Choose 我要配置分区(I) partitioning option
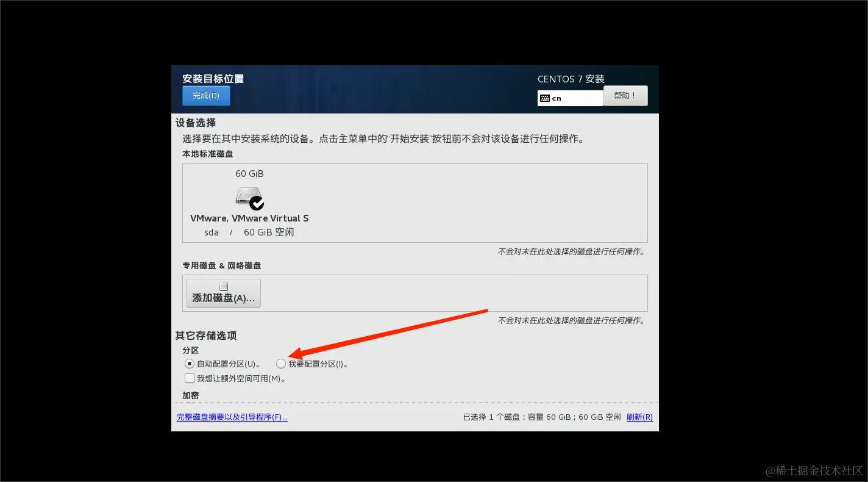The height and width of the screenshot is (482, 868). coord(281,363)
